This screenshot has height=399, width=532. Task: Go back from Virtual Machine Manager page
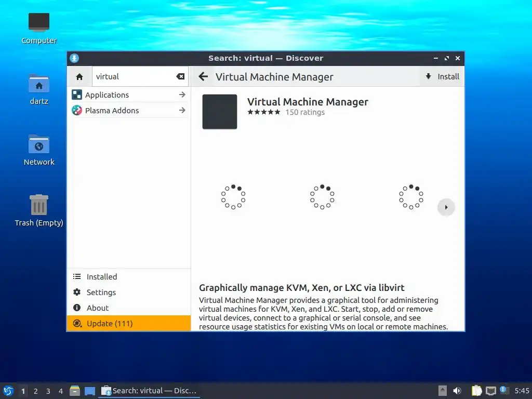pos(203,77)
